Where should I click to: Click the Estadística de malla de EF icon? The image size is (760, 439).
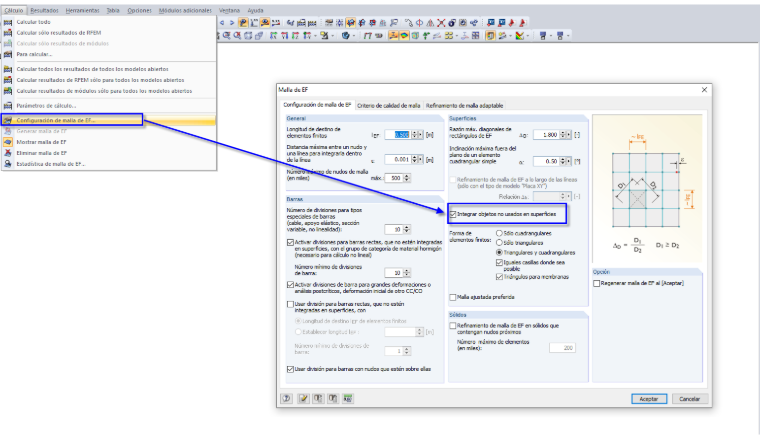(8, 164)
